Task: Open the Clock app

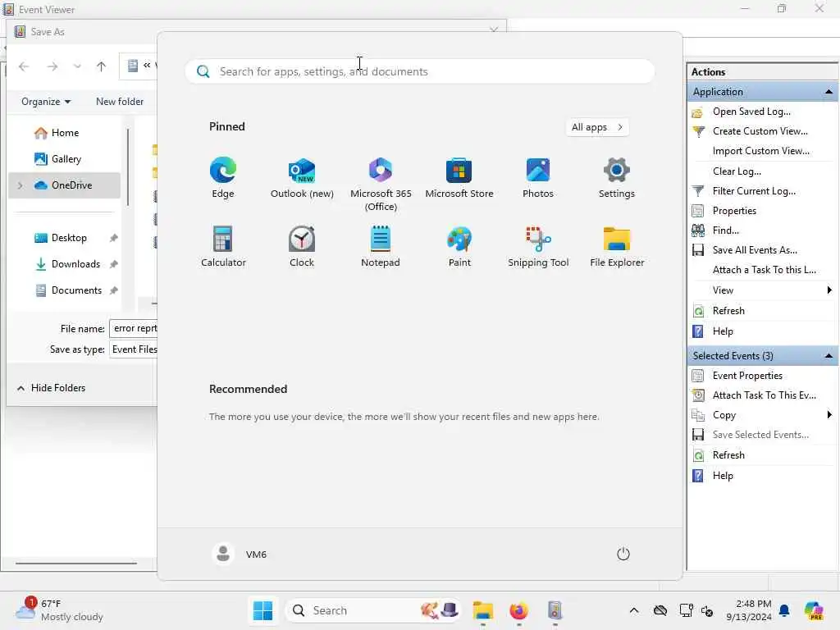Action: pos(302,246)
